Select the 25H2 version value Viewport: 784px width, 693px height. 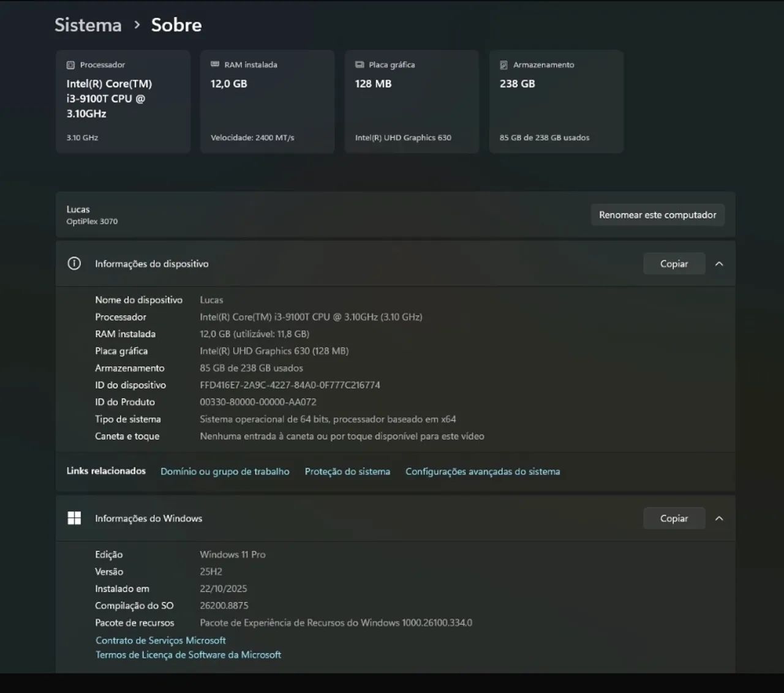[x=211, y=572]
